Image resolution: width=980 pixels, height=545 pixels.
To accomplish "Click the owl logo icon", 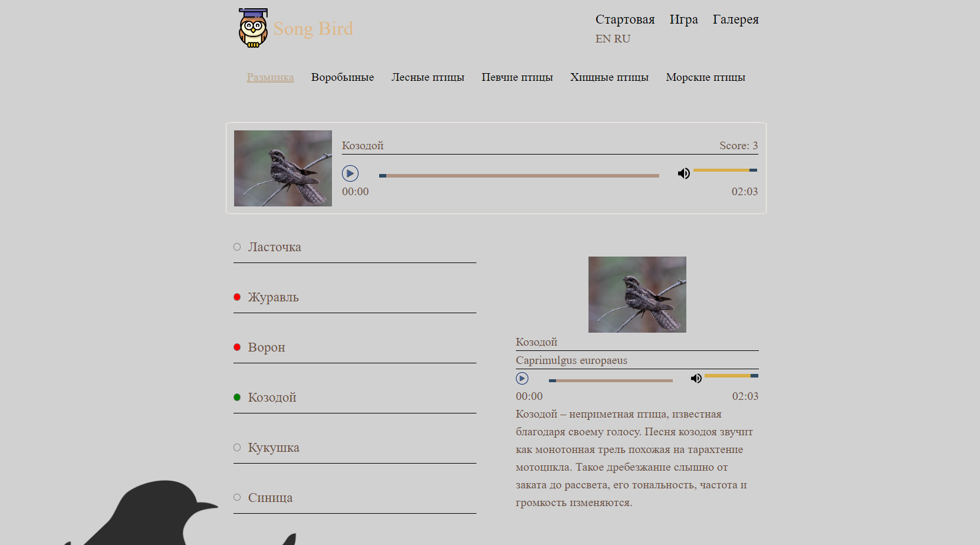I will point(253,28).
